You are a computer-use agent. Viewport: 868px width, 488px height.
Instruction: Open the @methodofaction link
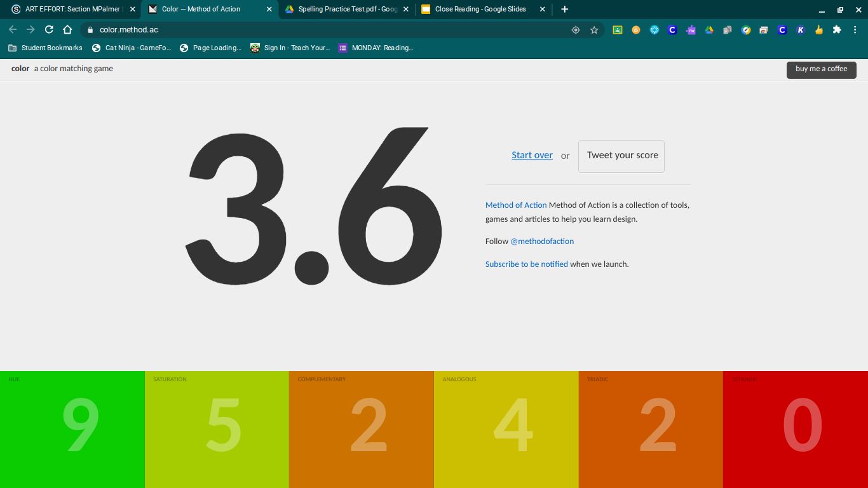pos(542,241)
